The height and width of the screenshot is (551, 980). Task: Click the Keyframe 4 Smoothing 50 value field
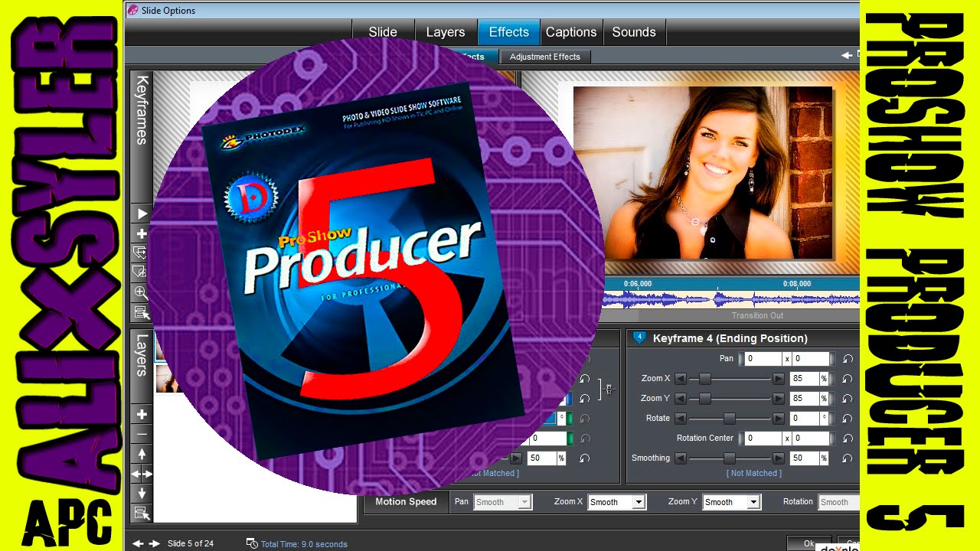point(805,458)
